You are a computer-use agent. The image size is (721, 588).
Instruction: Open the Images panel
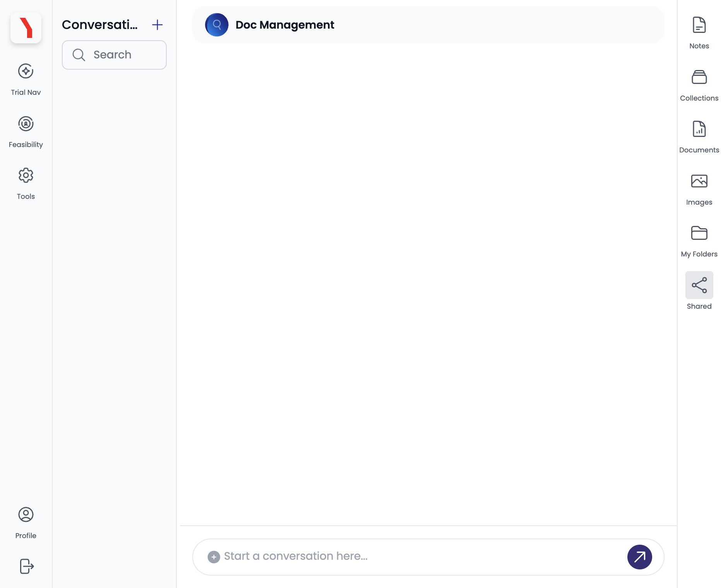click(x=699, y=190)
